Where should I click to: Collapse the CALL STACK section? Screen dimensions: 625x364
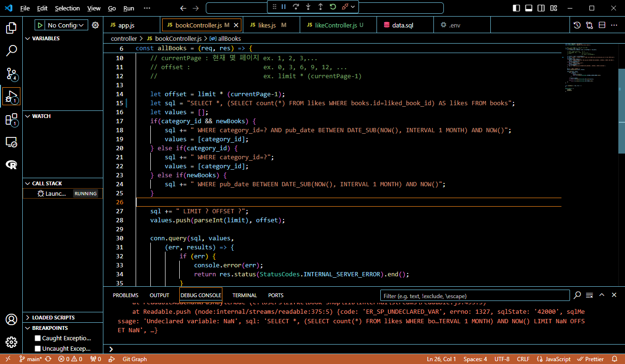[63, 183]
